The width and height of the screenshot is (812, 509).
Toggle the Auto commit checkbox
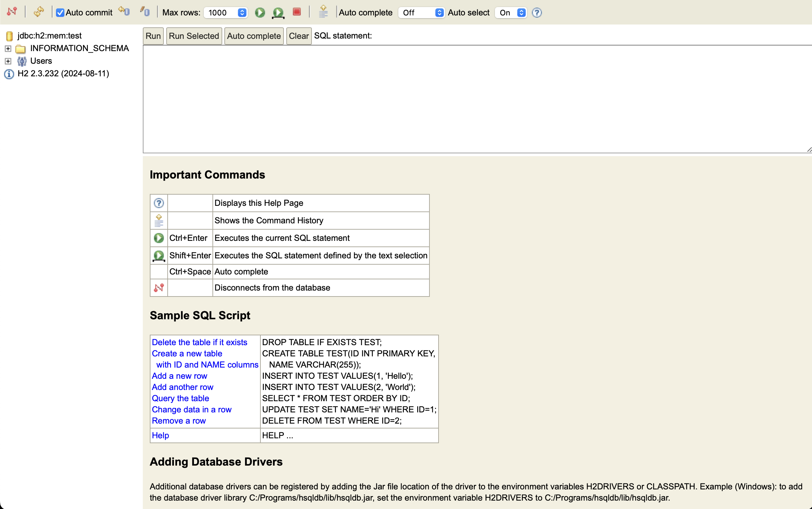[60, 13]
